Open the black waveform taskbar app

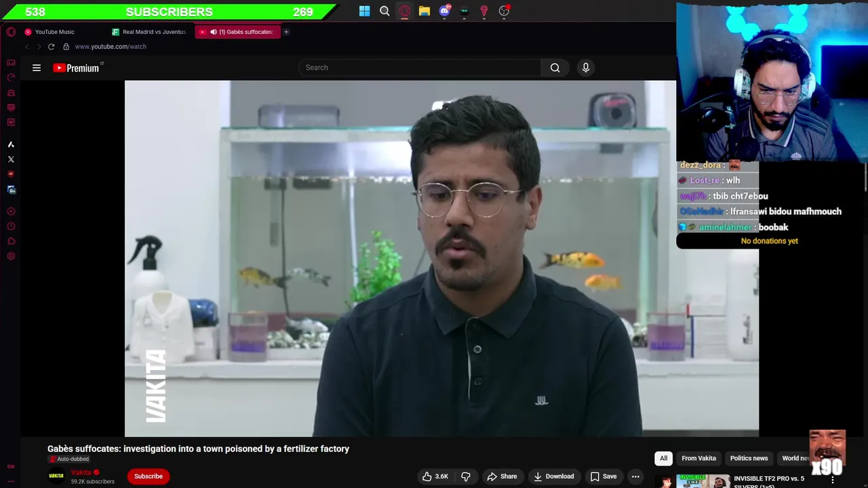[x=465, y=11]
